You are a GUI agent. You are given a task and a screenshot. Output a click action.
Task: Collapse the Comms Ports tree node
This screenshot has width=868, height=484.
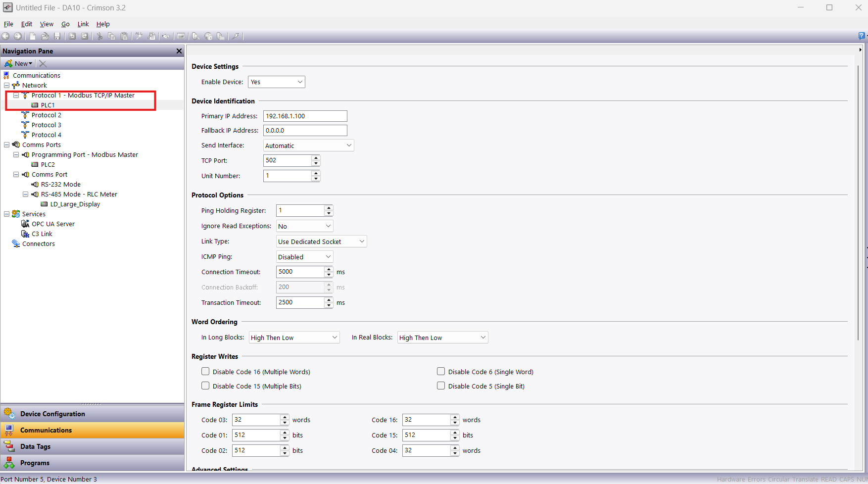click(x=7, y=145)
